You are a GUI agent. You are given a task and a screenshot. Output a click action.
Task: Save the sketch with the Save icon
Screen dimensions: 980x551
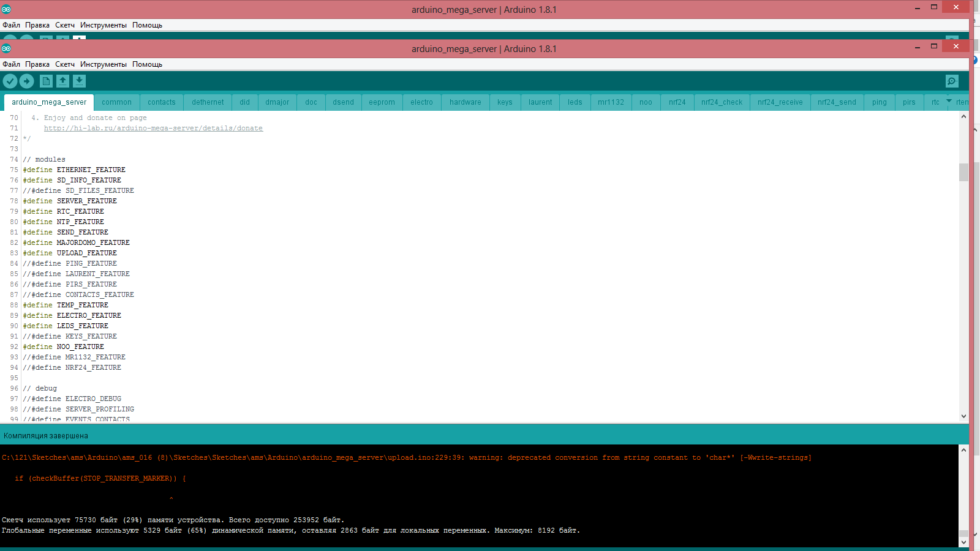79,81
